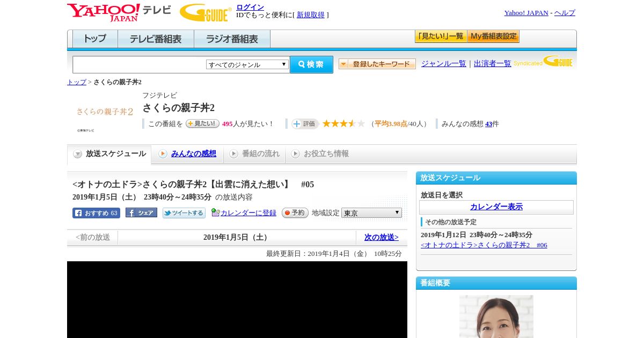Select the 番組の流れ tab

pos(254,154)
